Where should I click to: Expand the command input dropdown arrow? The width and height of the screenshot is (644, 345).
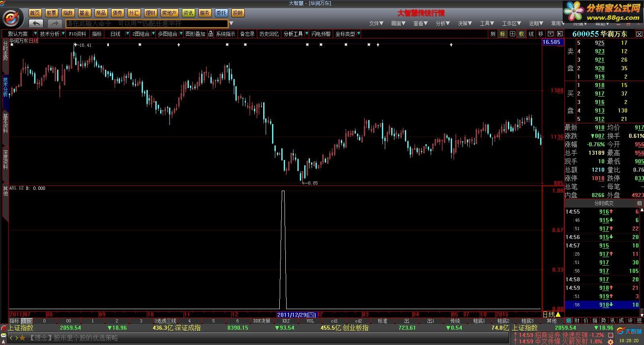[231, 23]
